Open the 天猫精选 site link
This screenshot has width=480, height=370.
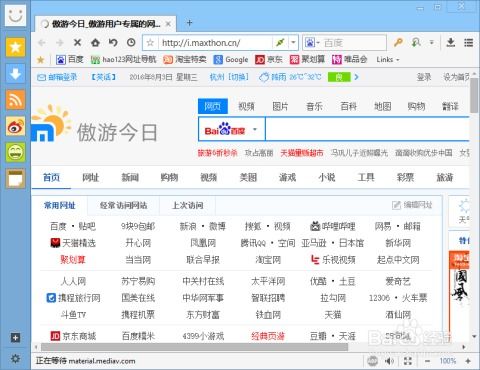(73, 243)
